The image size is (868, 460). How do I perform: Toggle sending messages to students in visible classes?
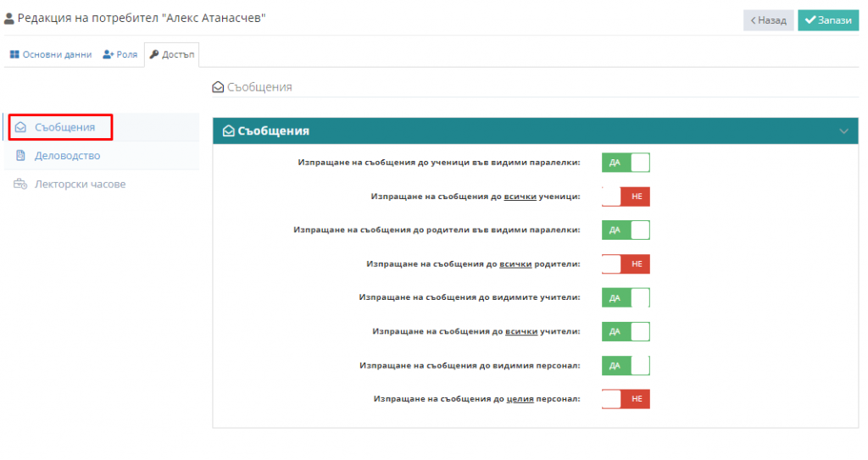626,163
